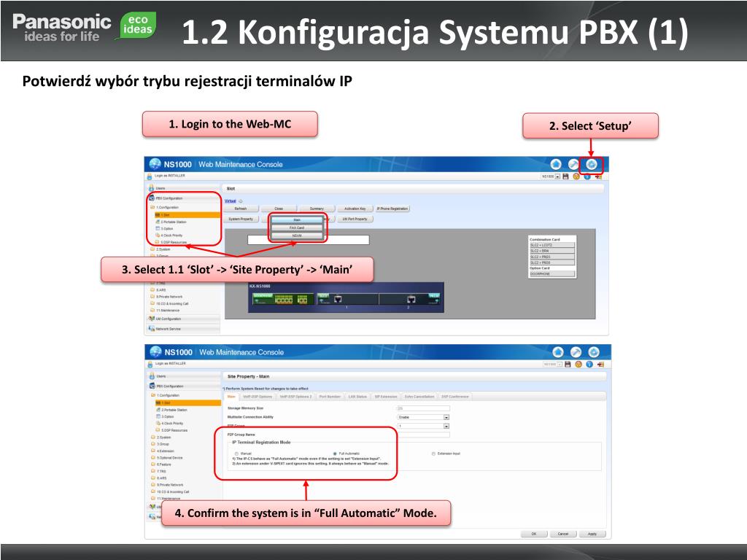Switch to DSP Conference tab
747x560 pixels.
455,397
